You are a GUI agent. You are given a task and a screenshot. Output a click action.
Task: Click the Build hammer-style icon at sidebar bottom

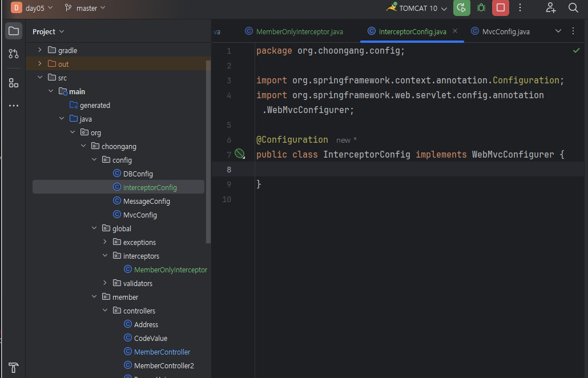click(14, 368)
